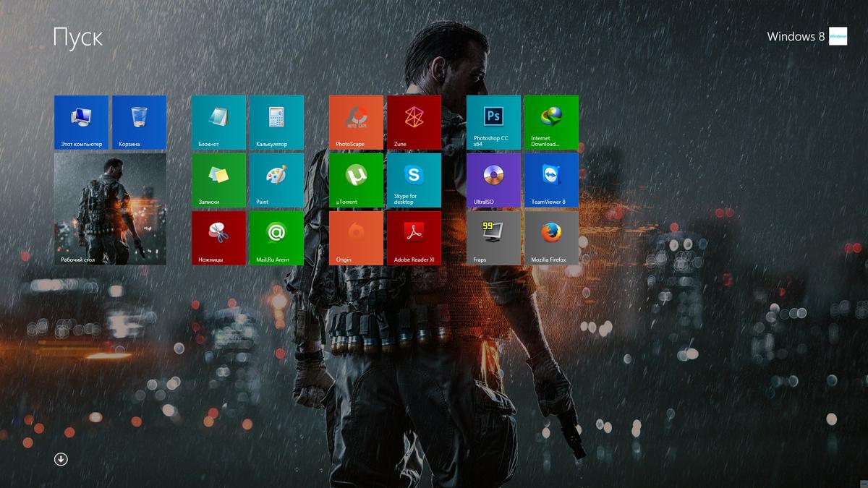
Task: Launch the Adobe Reader XI tile
Action: [x=414, y=239]
